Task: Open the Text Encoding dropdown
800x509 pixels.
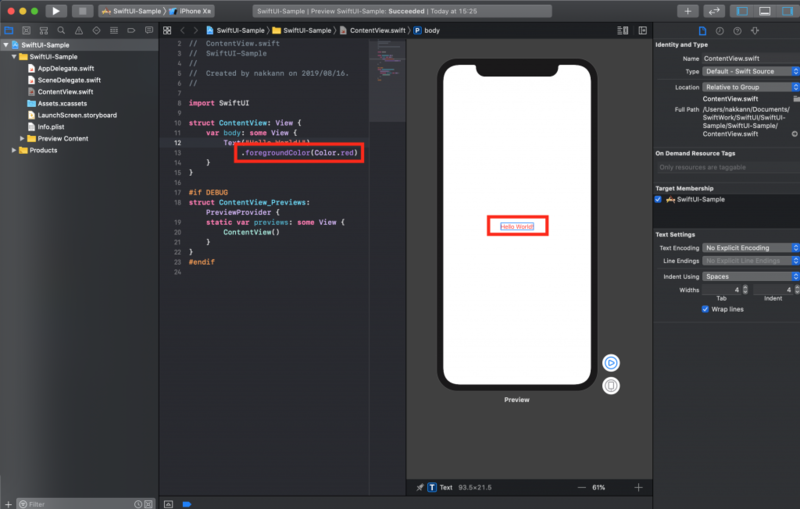Action: (751, 248)
